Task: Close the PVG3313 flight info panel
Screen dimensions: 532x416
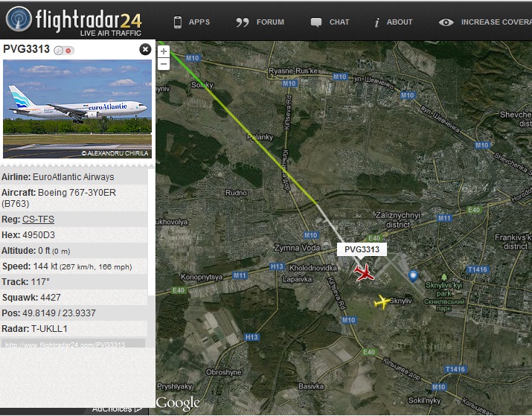Action: point(145,50)
